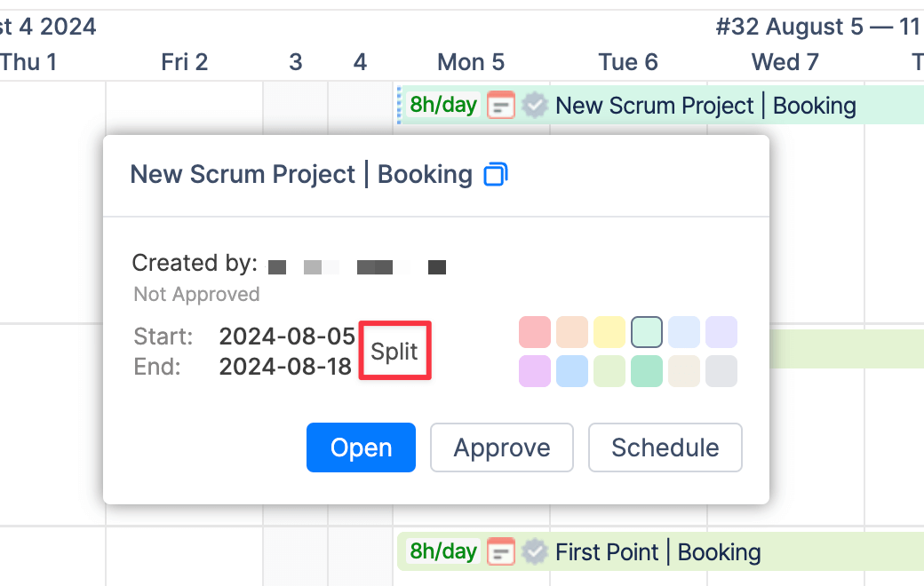Click the start date 2024-08-05

click(285, 337)
